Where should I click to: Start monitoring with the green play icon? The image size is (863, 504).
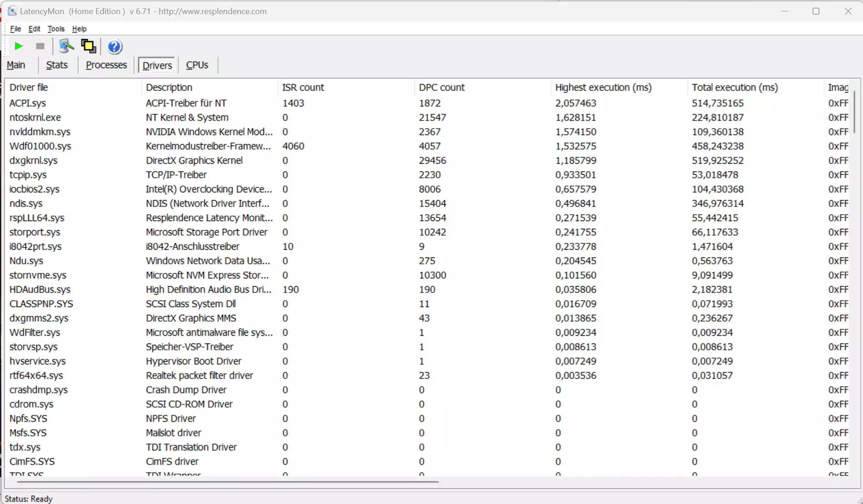tap(19, 46)
